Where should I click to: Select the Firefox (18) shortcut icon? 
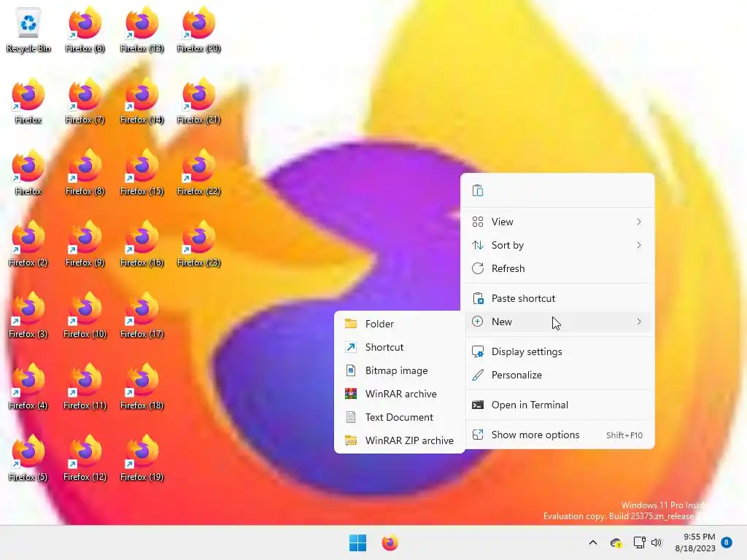(142, 386)
